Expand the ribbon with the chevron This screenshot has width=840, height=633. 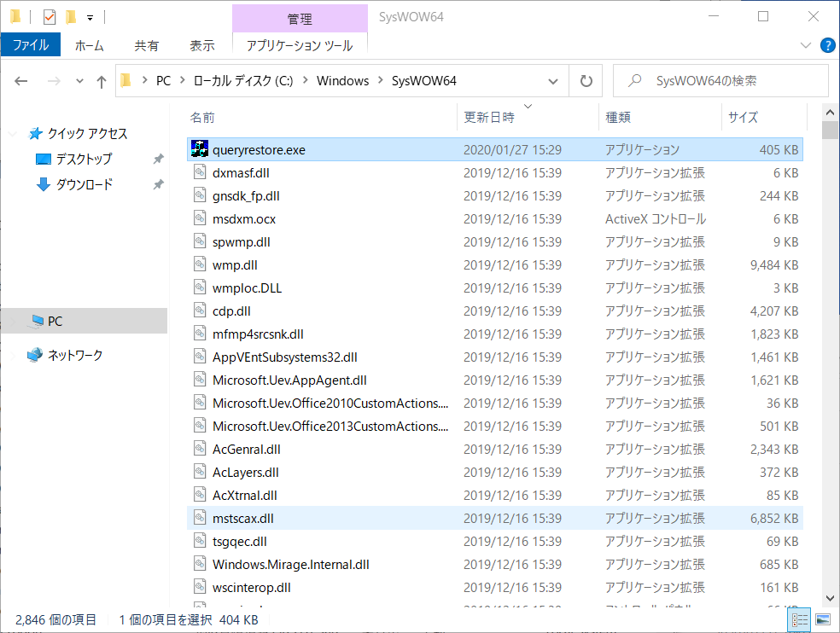pos(805,45)
